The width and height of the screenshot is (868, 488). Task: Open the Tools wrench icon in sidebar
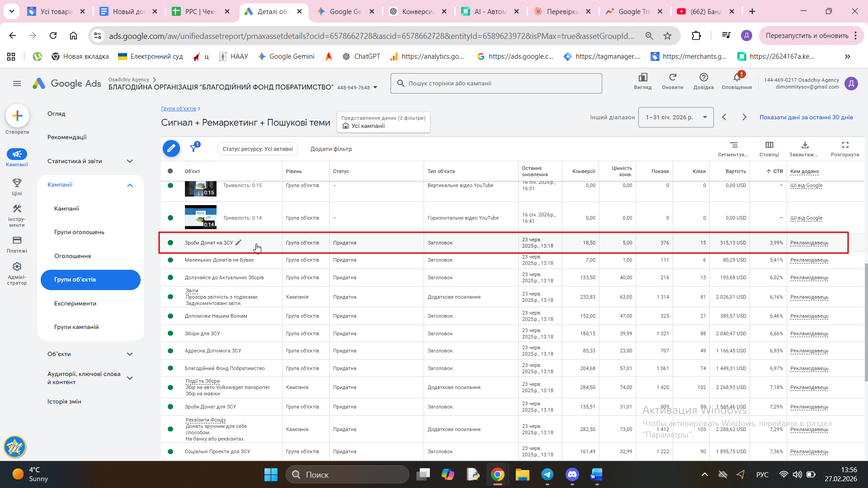click(x=17, y=209)
